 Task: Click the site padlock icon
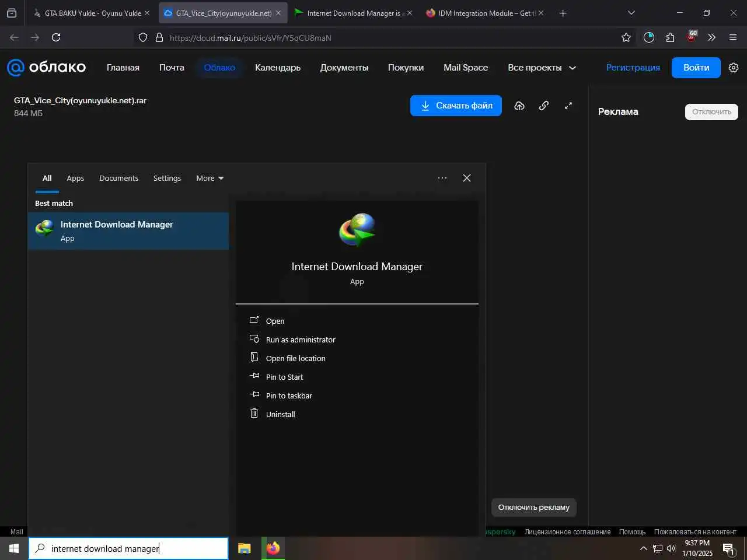click(x=159, y=37)
